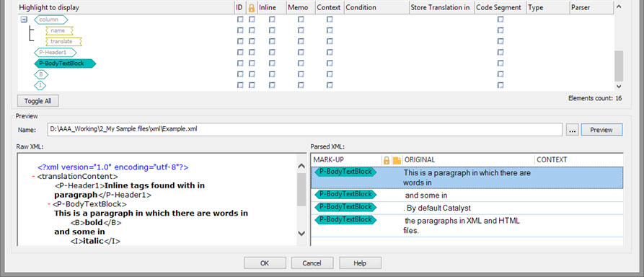Image resolution: width=644 pixels, height=277 pixels.
Task: Select the translate attribute tag
Action: pos(63,42)
